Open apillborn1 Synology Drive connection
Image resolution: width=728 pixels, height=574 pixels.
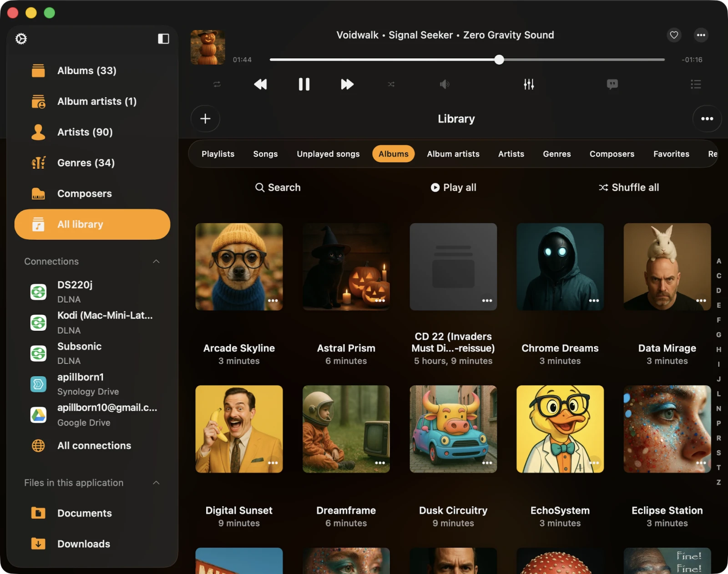pyautogui.click(x=93, y=384)
